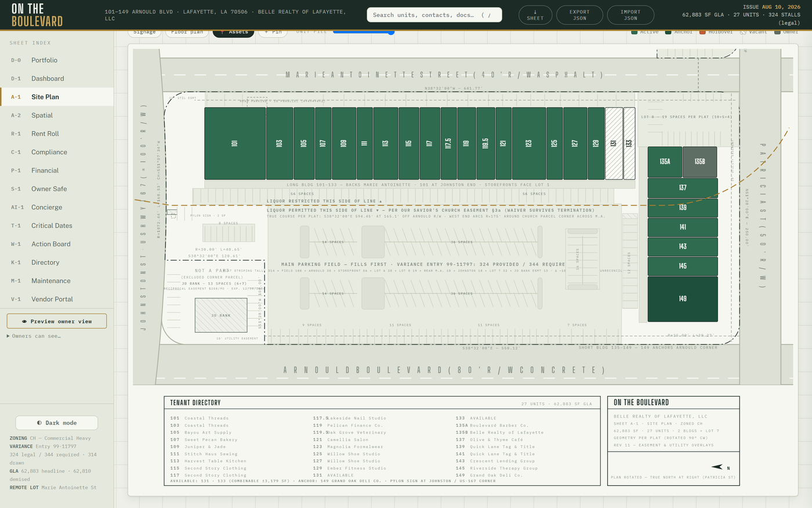Toggle Dark mode

(x=57, y=423)
